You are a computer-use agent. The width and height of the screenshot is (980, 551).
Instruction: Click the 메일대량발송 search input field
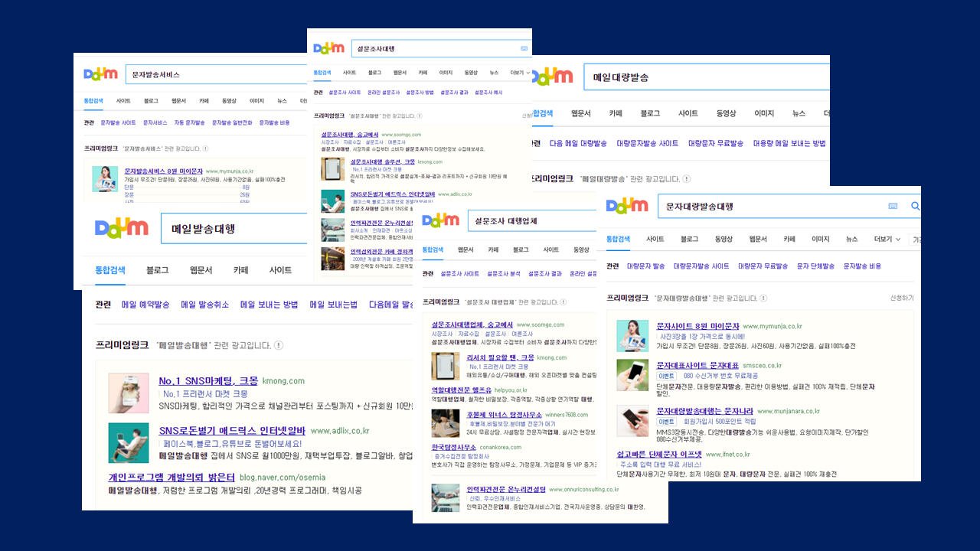tap(704, 77)
